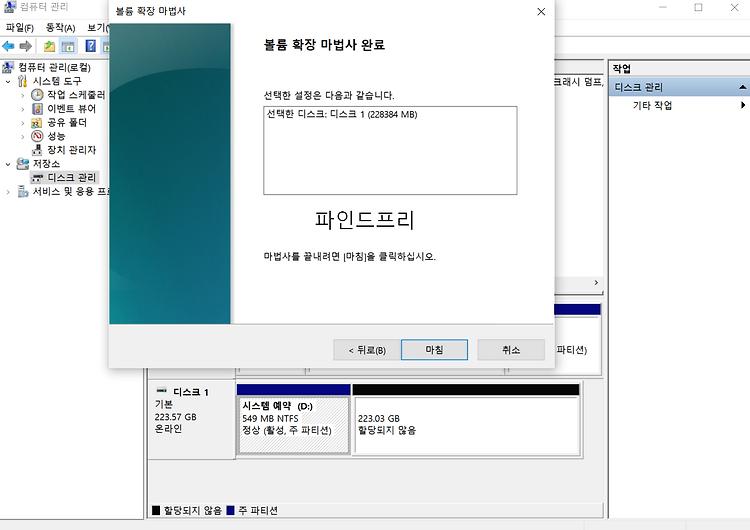The height and width of the screenshot is (530, 750).
Task: Expand the 공유 폴더 node
Action: click(x=22, y=123)
